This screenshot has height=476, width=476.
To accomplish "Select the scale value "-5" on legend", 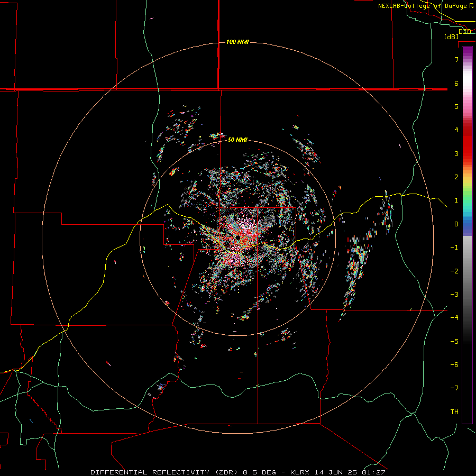I will (x=454, y=342).
